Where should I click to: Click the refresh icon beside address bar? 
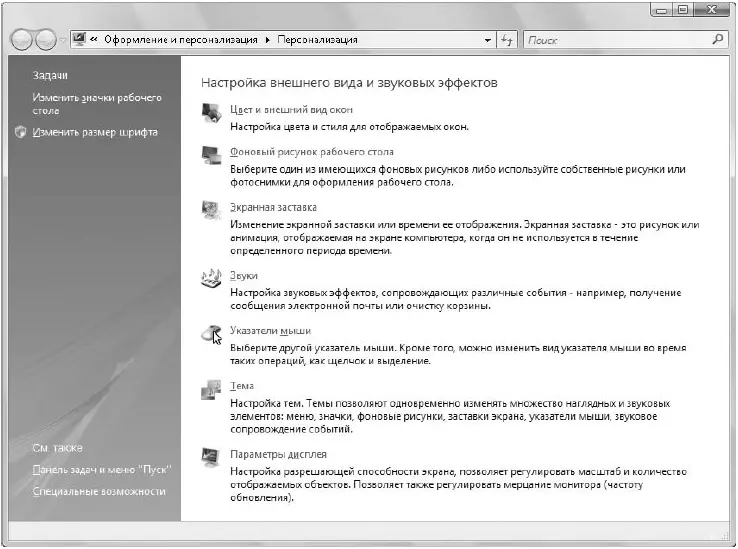coord(507,40)
